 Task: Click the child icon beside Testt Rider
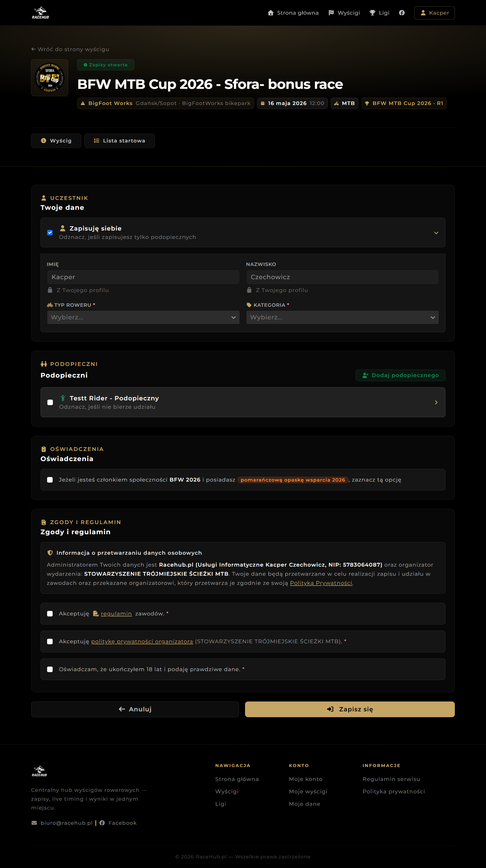63,398
